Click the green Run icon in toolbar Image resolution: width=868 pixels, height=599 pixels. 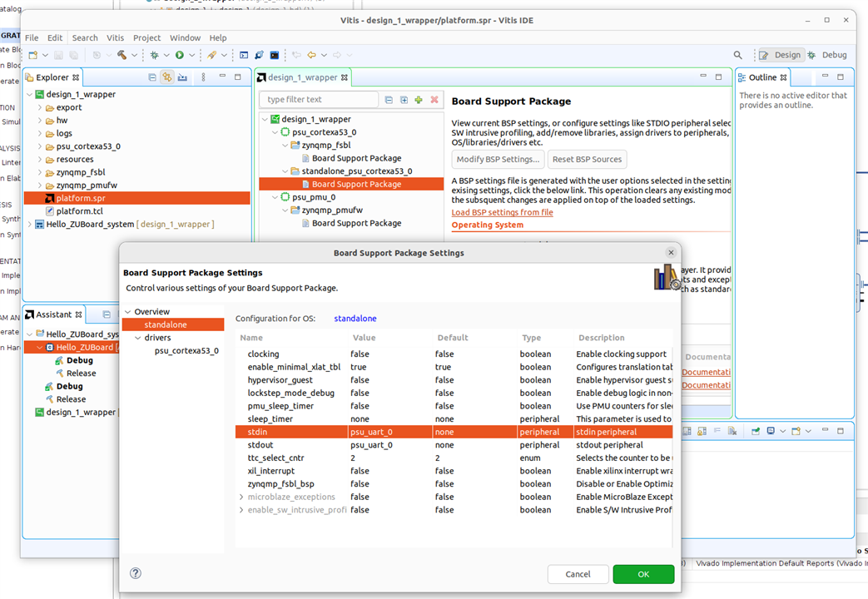tap(179, 55)
